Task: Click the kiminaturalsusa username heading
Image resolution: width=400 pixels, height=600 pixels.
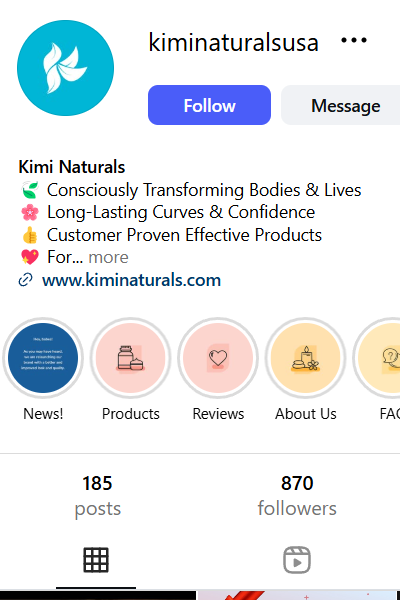Action: tap(233, 42)
